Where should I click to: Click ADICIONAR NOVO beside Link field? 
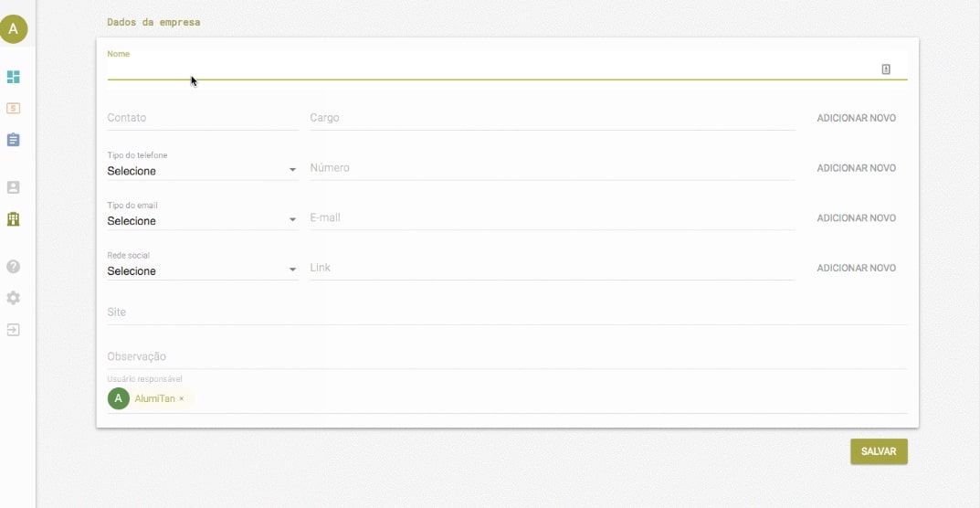click(857, 268)
